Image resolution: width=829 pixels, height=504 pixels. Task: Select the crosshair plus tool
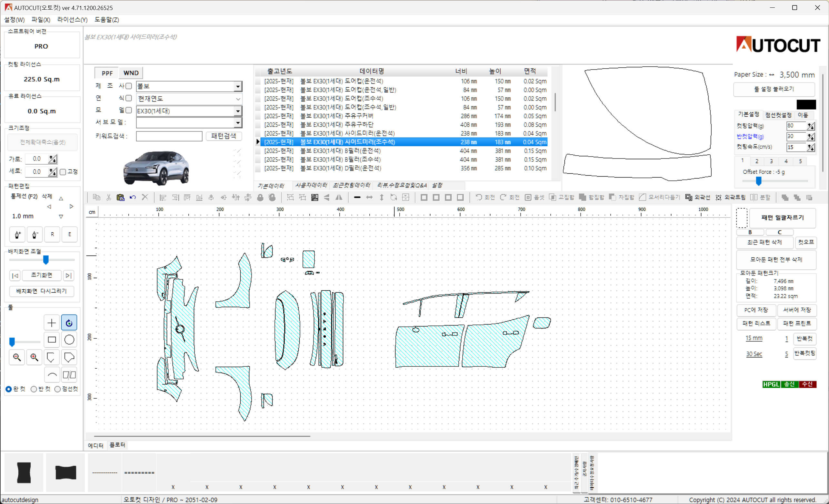52,323
